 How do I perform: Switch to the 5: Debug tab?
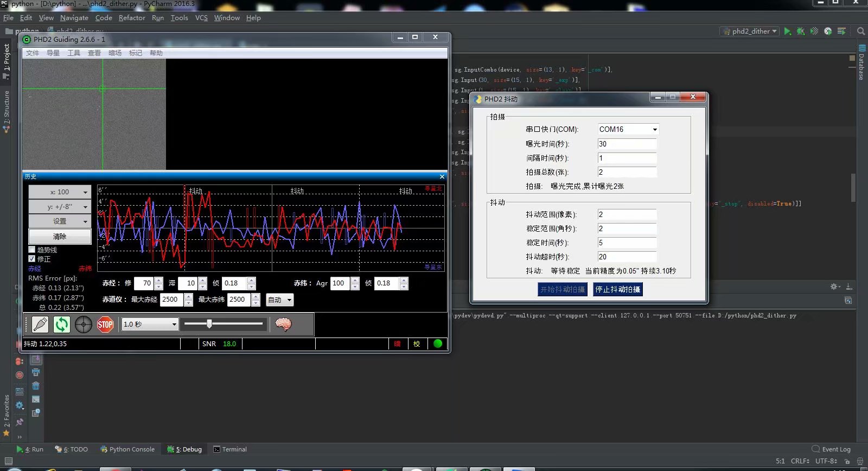pos(184,449)
